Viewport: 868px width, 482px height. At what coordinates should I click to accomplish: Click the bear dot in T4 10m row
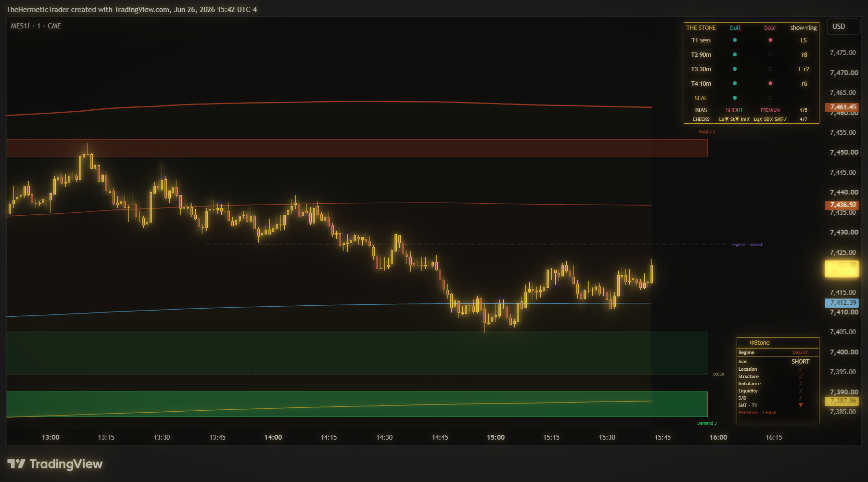coord(770,83)
